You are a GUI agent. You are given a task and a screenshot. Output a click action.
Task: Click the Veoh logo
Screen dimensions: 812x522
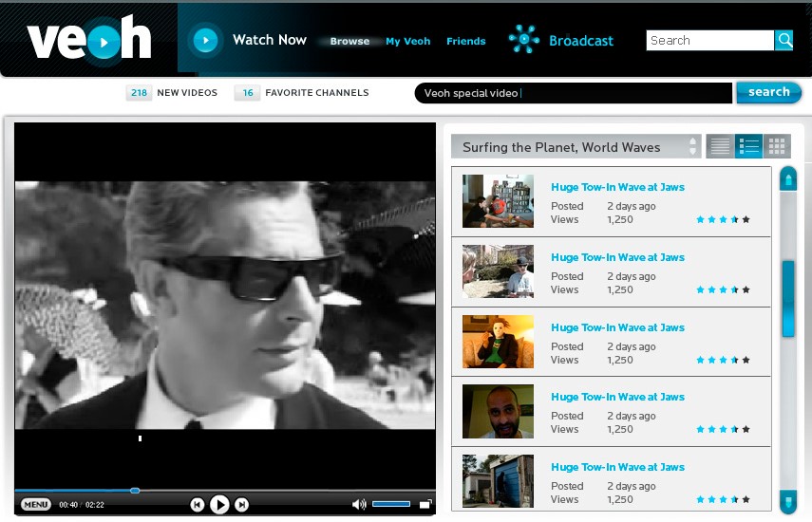[89, 41]
